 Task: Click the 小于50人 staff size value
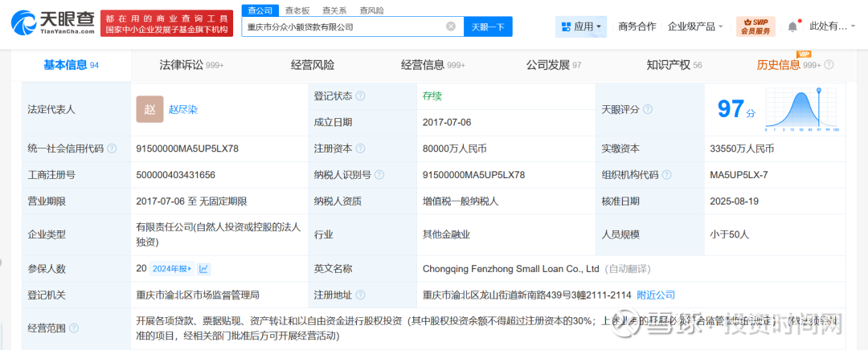click(x=729, y=235)
